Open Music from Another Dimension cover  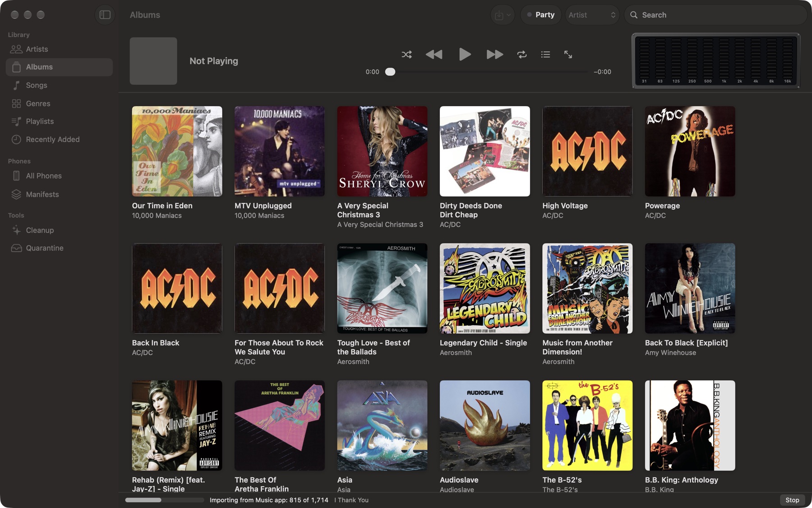pos(587,289)
